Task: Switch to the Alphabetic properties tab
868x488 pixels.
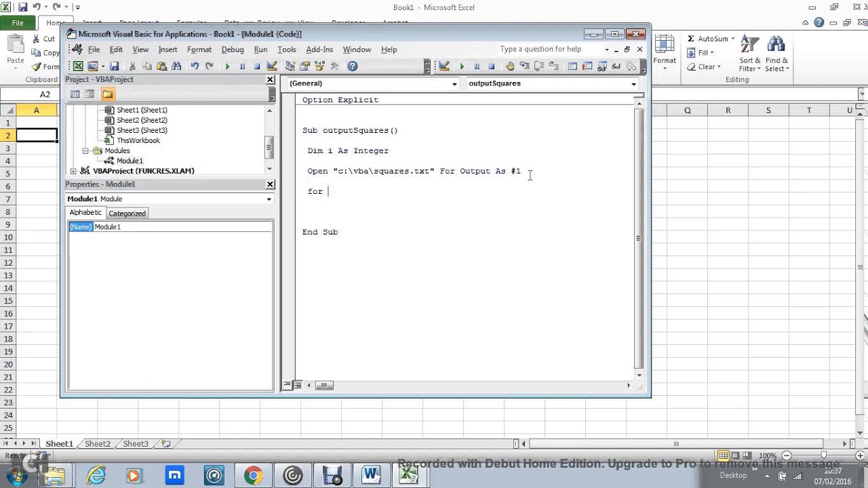Action: [x=85, y=213]
